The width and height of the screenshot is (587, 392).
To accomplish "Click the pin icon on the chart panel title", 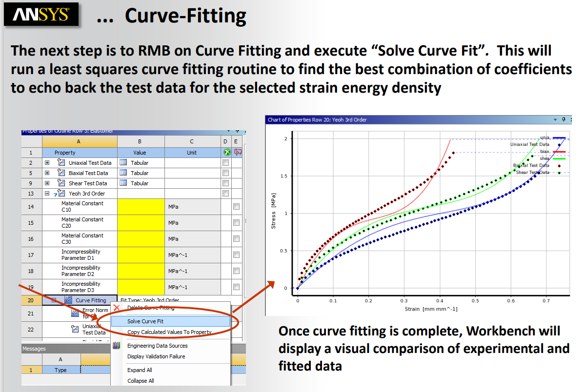I will (564, 119).
